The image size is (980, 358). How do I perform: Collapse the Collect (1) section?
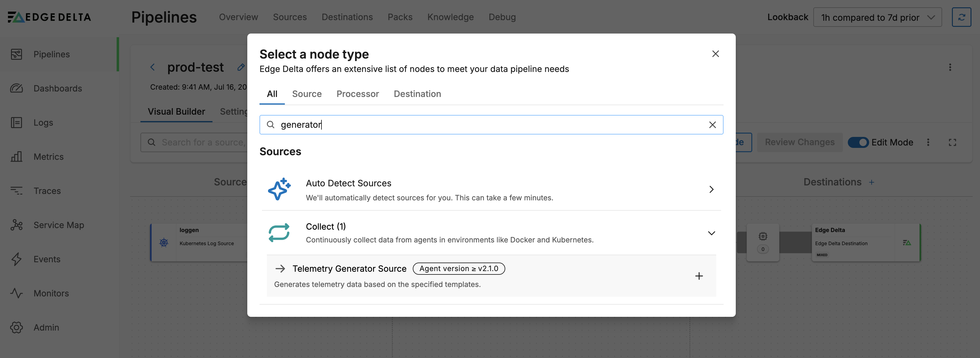point(711,233)
